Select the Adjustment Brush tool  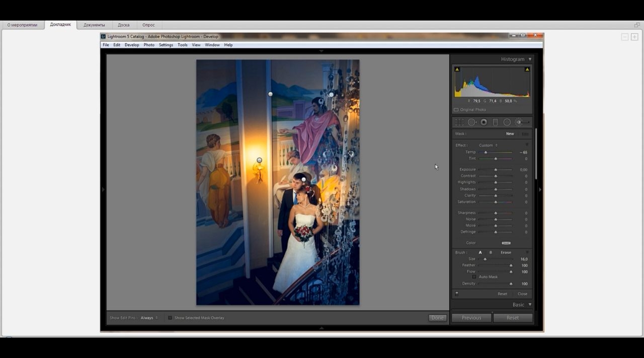(522, 122)
